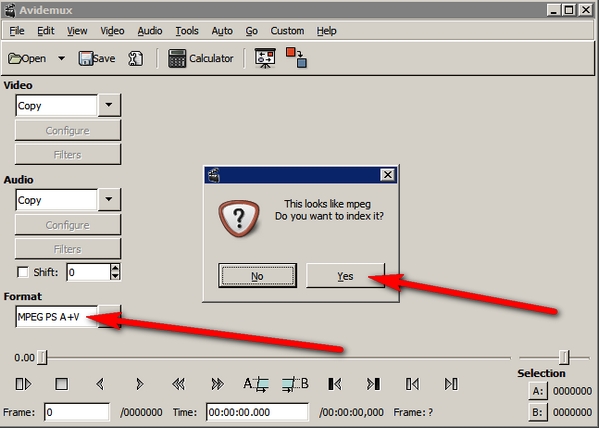Set selection marker B icon
This screenshot has height=428, width=599.
295,384
